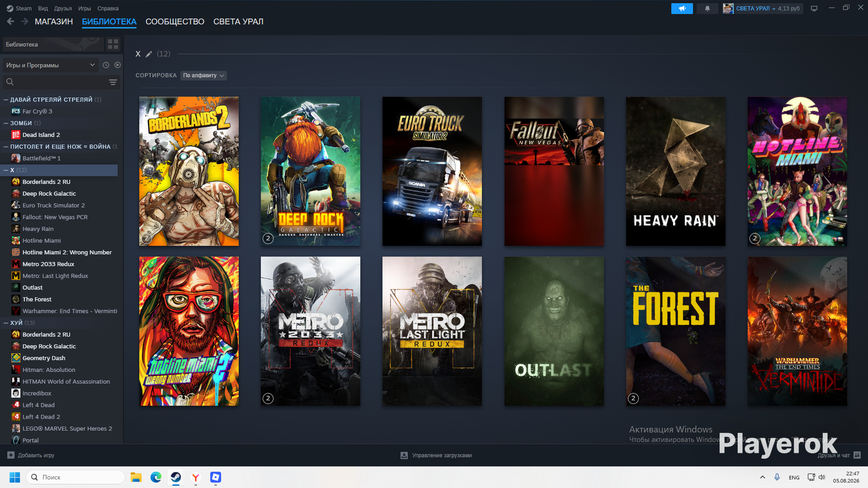Viewport: 868px width, 488px height.
Task: Enter Big Picture mode via monitor icon
Action: [814, 8]
